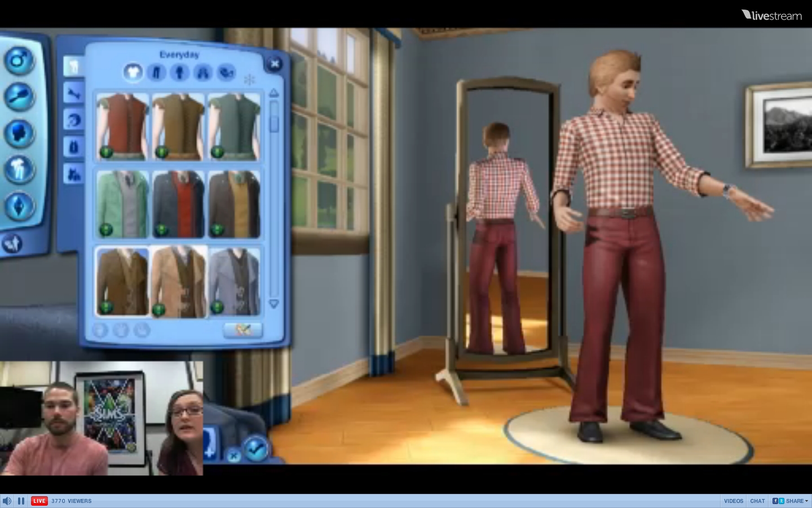Click the green badge on the mint jacket
The image size is (812, 508).
106,229
